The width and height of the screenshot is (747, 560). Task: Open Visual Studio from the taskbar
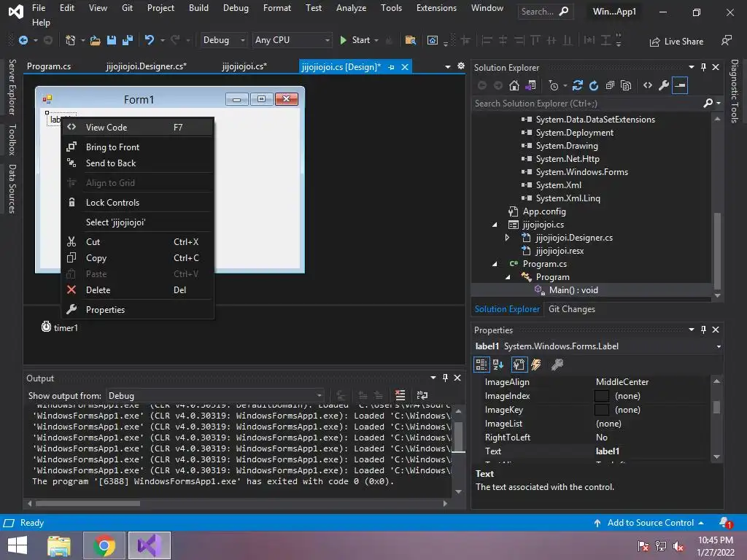[x=150, y=545]
